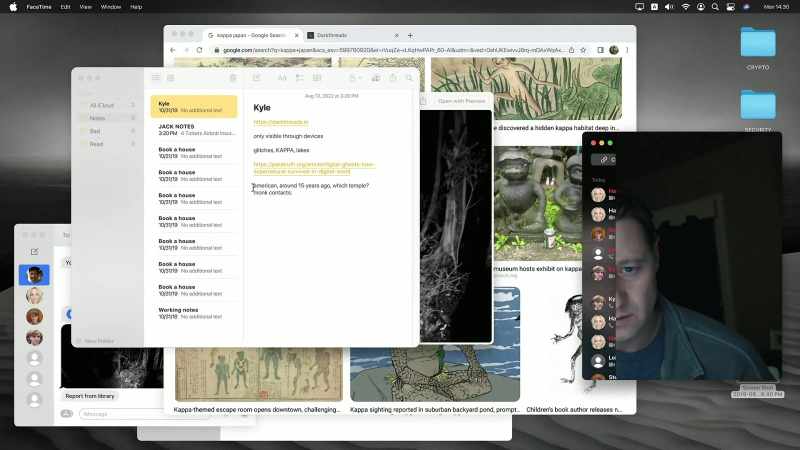This screenshot has height=450, width=800.
Task: Open the Edit menu
Action: [x=65, y=7]
